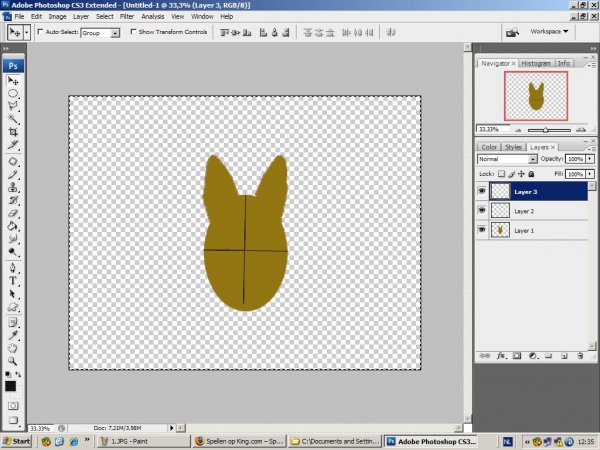Select the Hand tool

click(x=13, y=348)
